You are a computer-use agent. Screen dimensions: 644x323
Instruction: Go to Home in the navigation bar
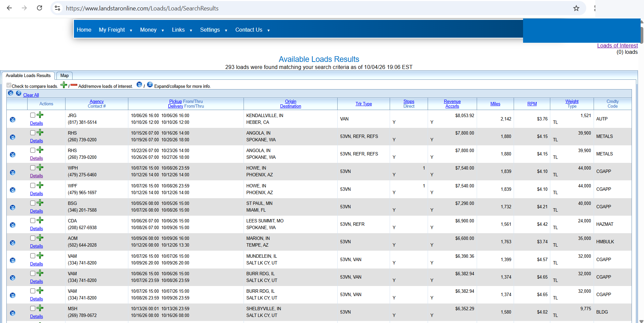(84, 30)
